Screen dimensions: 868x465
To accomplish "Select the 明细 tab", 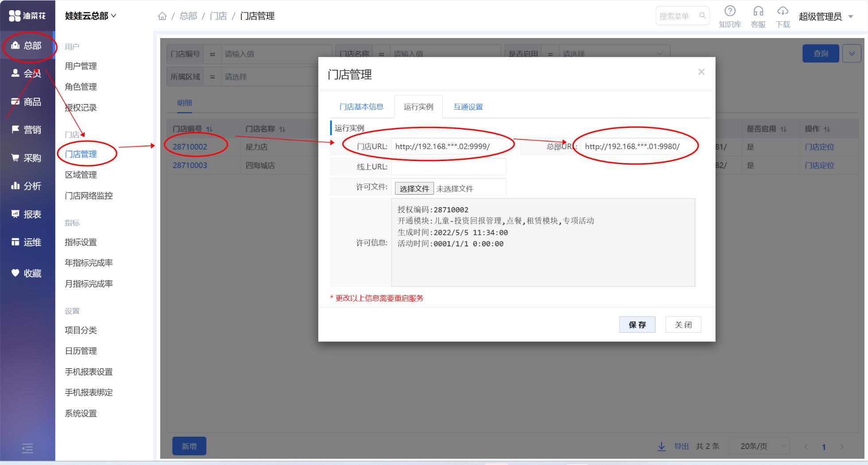I will click(185, 103).
